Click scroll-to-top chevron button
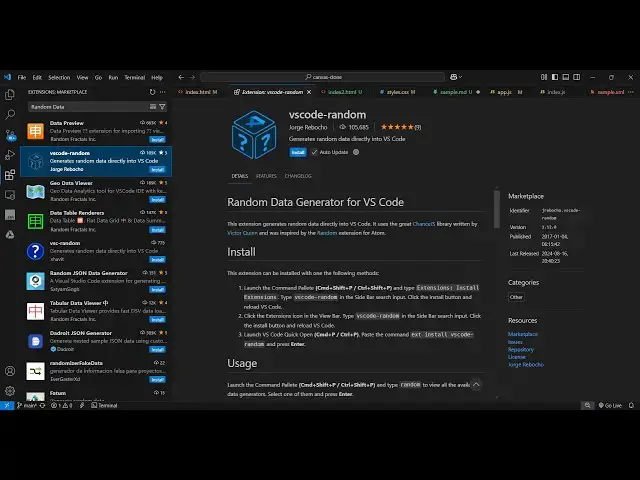 476,385
